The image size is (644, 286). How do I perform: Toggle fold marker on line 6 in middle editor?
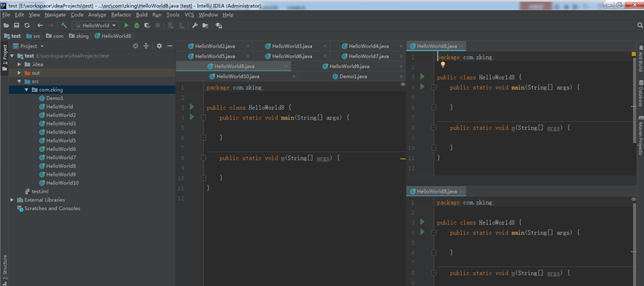point(203,137)
